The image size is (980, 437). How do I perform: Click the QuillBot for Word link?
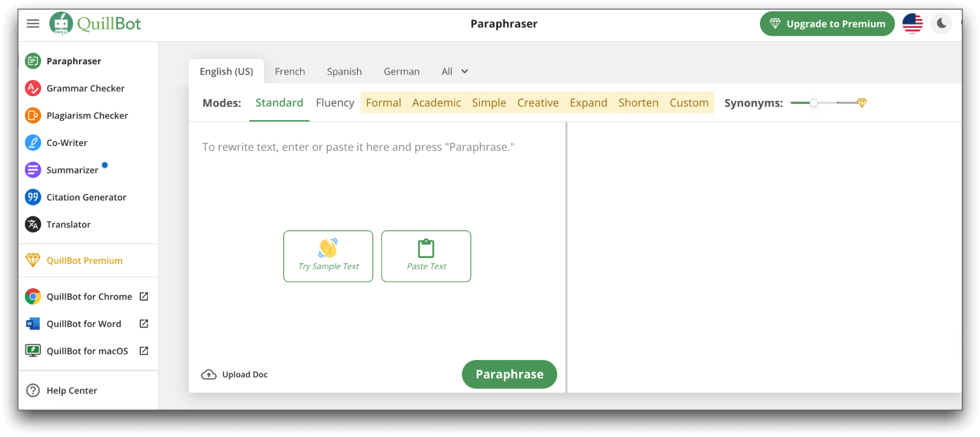84,324
